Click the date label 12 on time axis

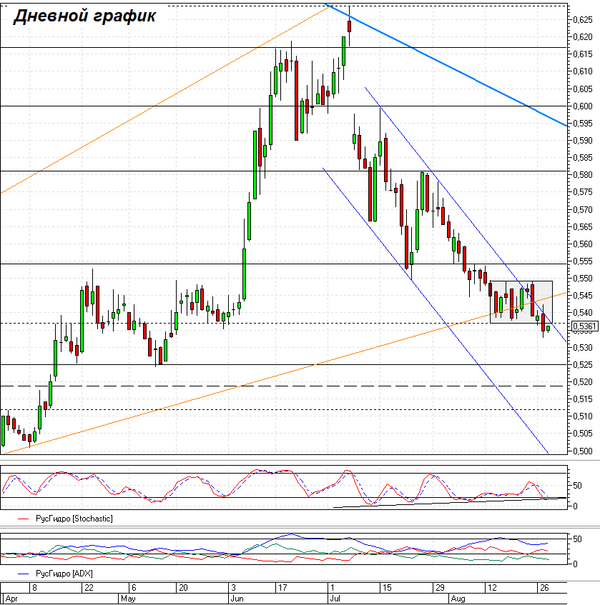(492, 588)
